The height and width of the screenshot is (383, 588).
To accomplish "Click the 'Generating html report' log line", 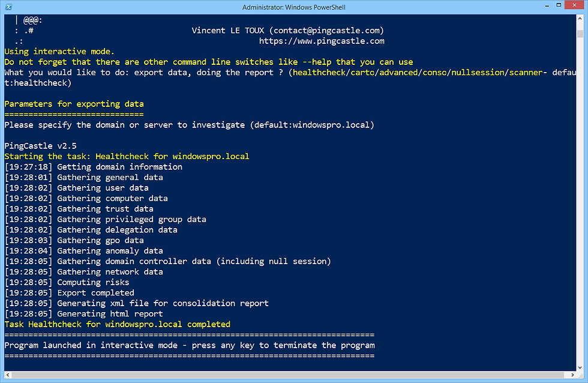I will tap(83, 314).
